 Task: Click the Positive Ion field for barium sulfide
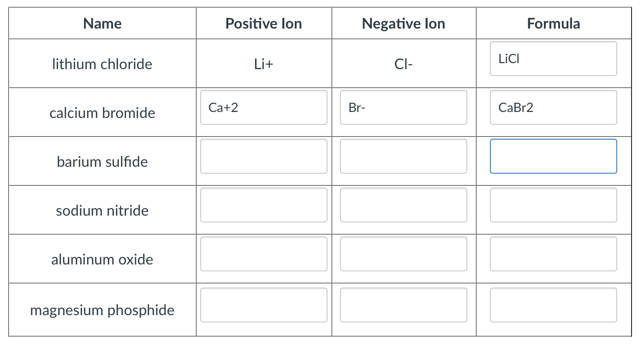[x=263, y=156]
